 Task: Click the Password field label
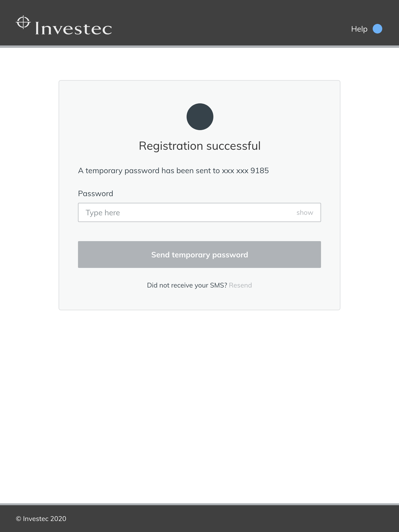click(95, 194)
